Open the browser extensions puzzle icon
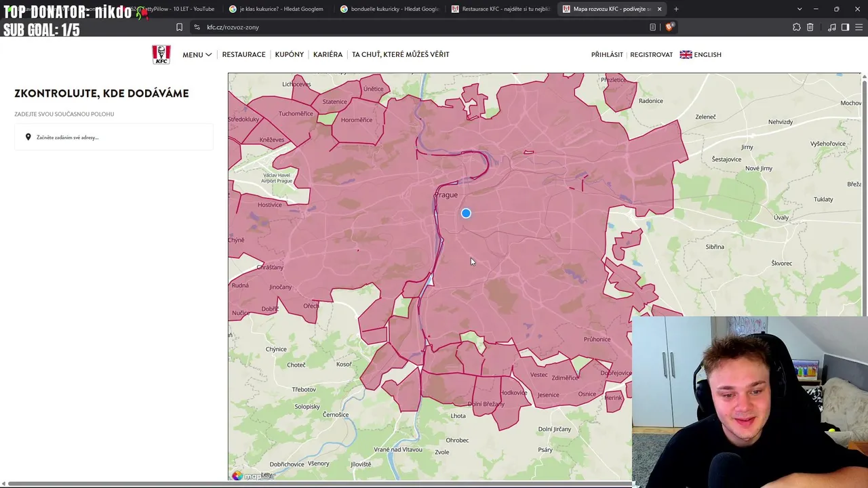 [796, 27]
